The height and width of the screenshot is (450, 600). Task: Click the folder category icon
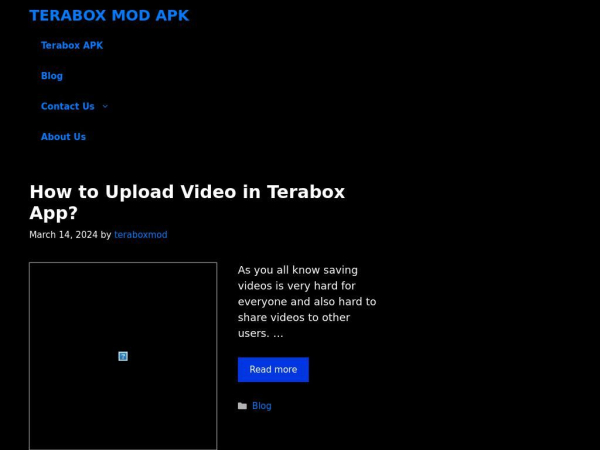(242, 406)
